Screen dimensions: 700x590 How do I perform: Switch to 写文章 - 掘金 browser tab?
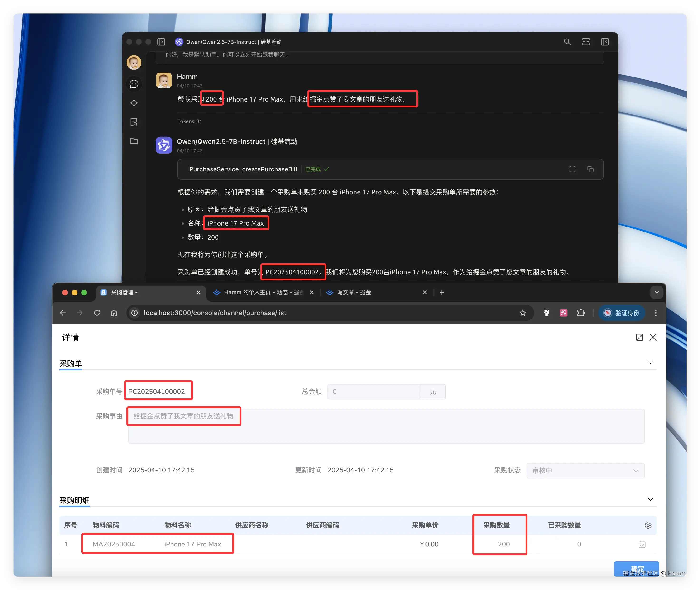(354, 292)
